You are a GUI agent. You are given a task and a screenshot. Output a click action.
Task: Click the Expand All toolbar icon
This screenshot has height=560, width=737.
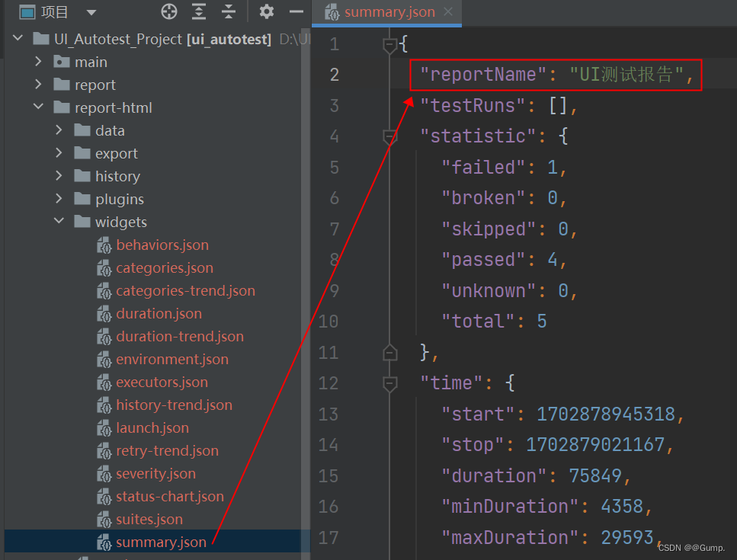[199, 11]
